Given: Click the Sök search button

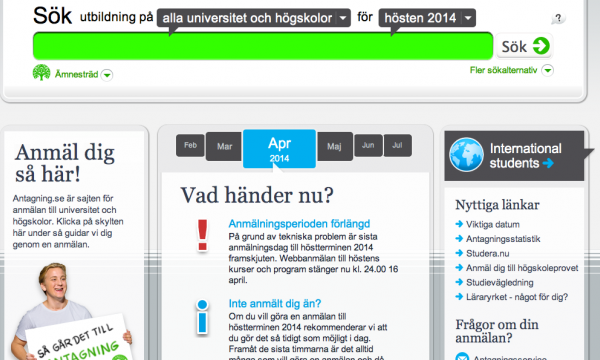Looking at the screenshot, I should (x=525, y=46).
